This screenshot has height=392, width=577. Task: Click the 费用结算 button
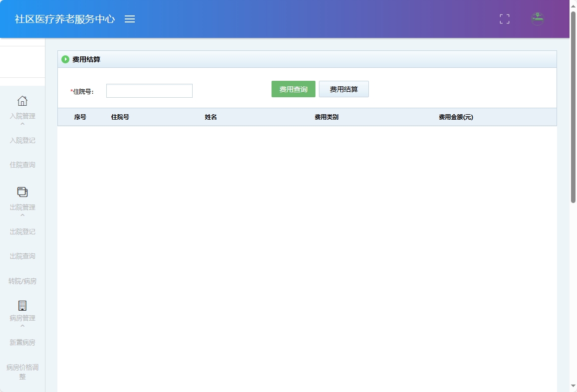click(x=344, y=89)
